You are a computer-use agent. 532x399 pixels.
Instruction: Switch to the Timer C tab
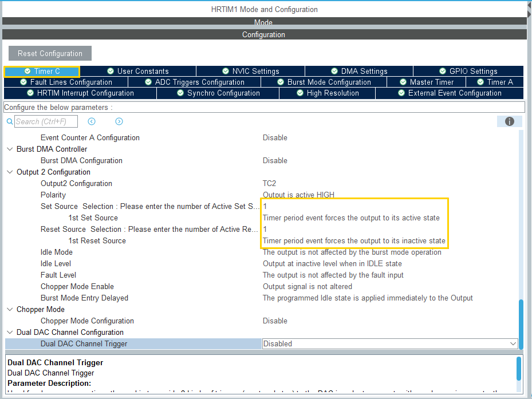coord(42,71)
